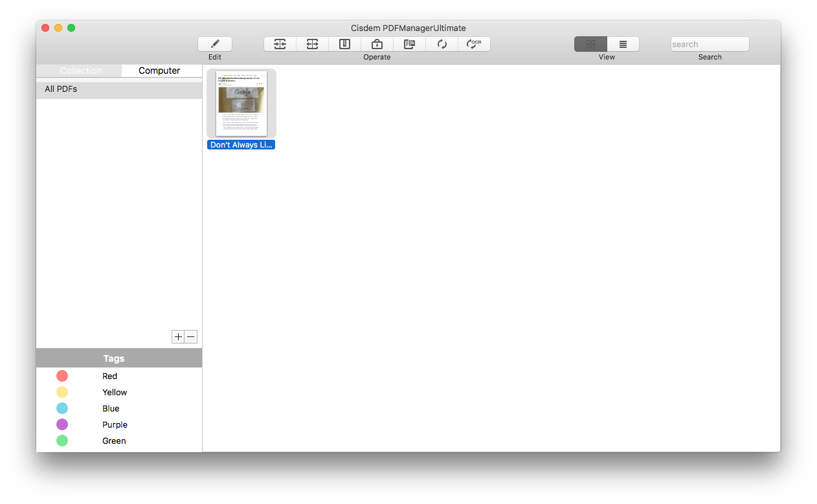Viewport: 817px width, 504px height.
Task: Select the Blue tag label
Action: [111, 408]
